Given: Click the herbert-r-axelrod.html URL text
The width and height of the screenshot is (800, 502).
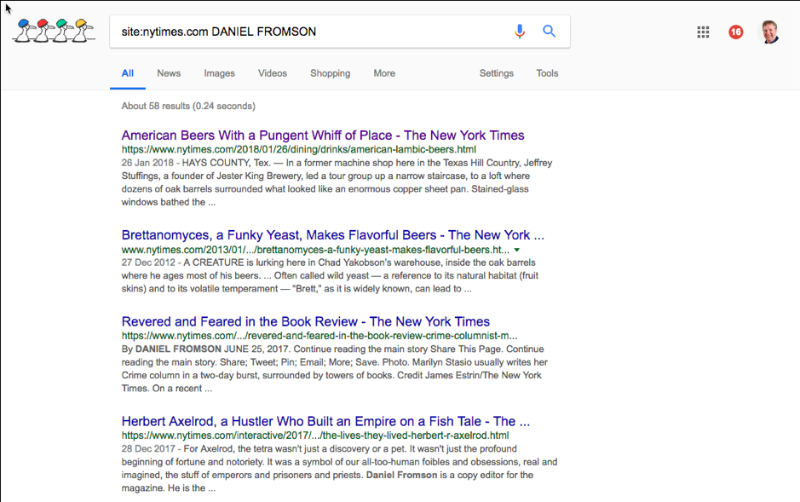Looking at the screenshot, I should [315, 436].
